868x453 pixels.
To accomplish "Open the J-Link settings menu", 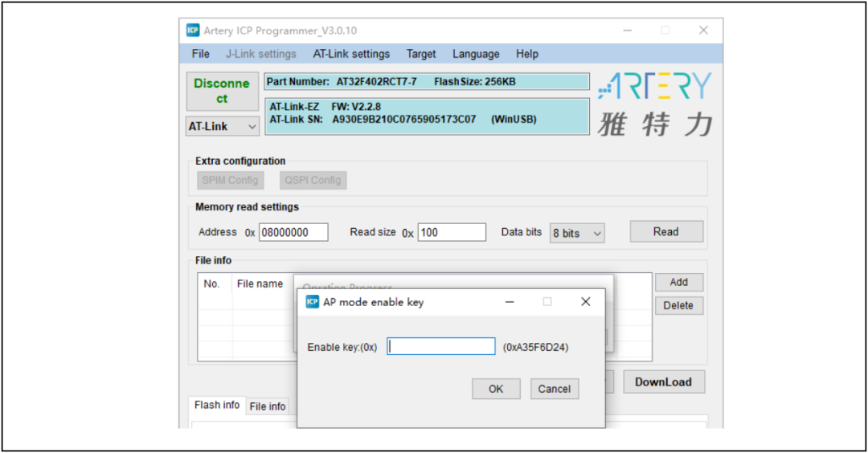I will (260, 54).
